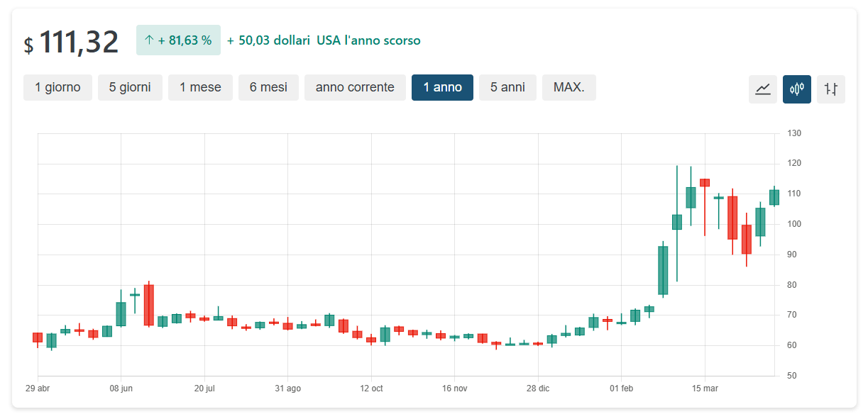Select the 1 mese time range
868x419 pixels.
coord(200,87)
